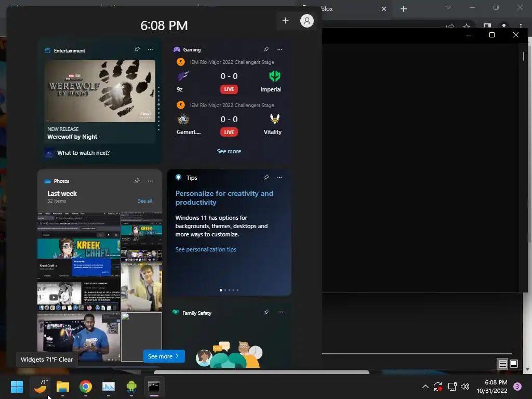Open the Werewolf by Night poster
Image resolution: width=532 pixels, height=399 pixels.
[x=100, y=91]
